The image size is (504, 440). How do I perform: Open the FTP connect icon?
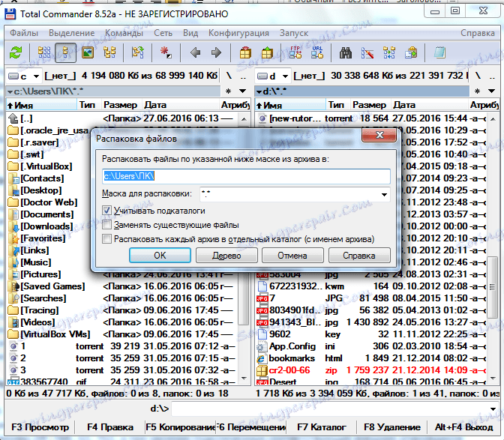click(x=295, y=52)
